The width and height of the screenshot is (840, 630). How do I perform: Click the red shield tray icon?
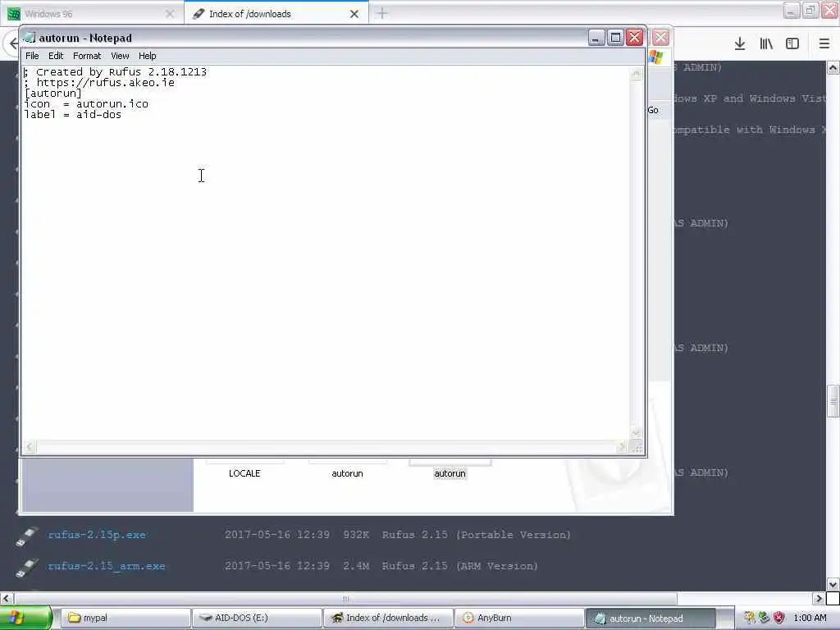[x=779, y=618]
